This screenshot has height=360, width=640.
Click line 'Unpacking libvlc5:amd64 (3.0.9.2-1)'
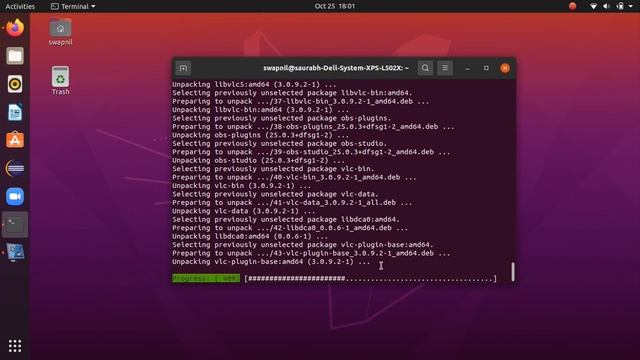click(x=254, y=84)
